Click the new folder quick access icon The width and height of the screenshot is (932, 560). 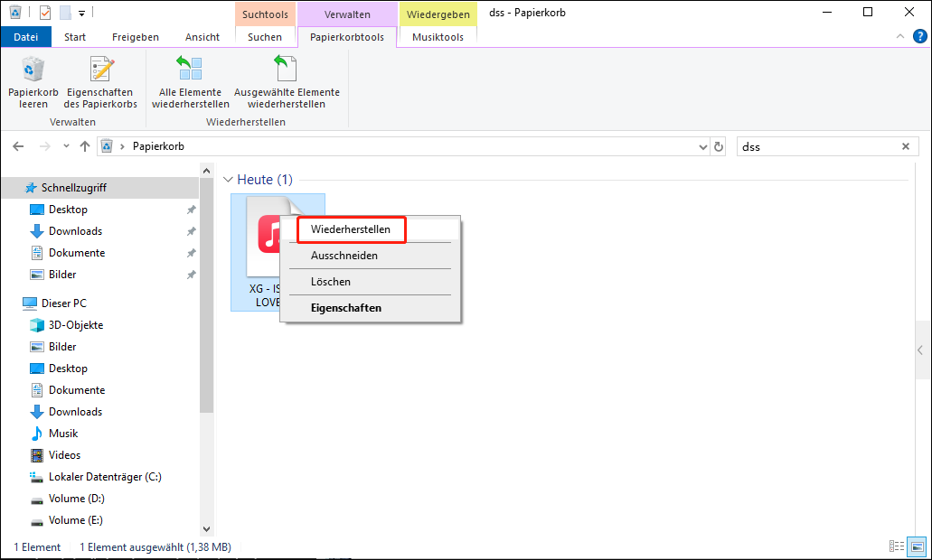coord(65,13)
